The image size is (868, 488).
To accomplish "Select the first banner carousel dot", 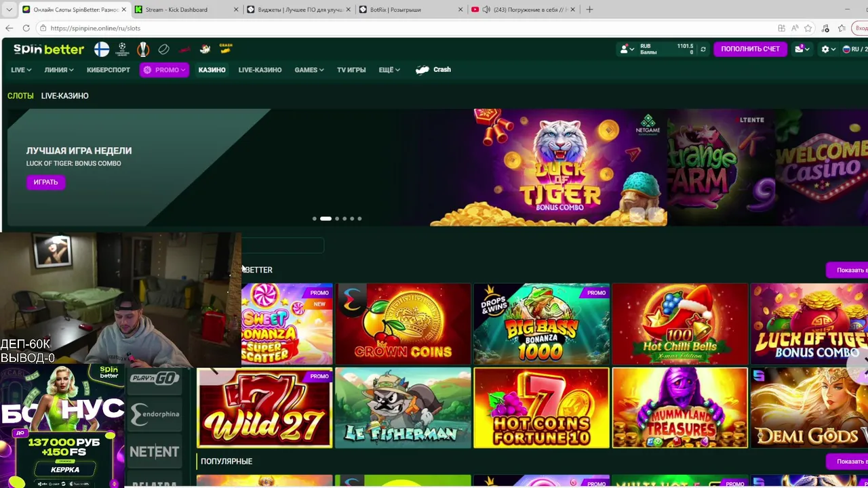I will (314, 218).
